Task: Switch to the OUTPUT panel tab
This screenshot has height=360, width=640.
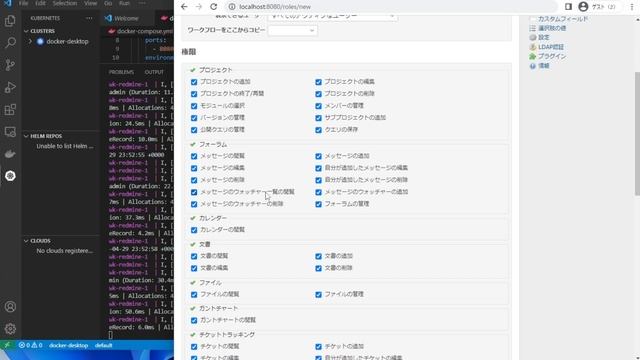Action: tap(154, 72)
